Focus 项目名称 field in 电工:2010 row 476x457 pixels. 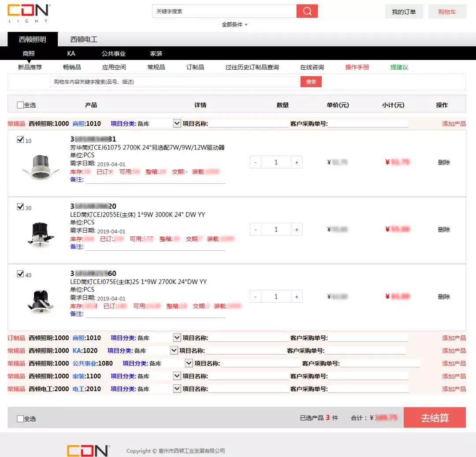(248, 389)
